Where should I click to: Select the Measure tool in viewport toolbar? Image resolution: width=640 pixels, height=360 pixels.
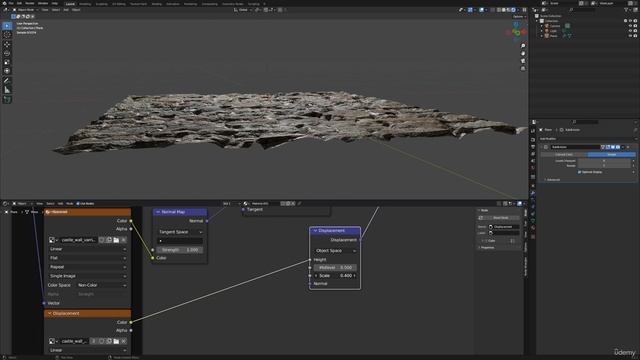point(7,90)
